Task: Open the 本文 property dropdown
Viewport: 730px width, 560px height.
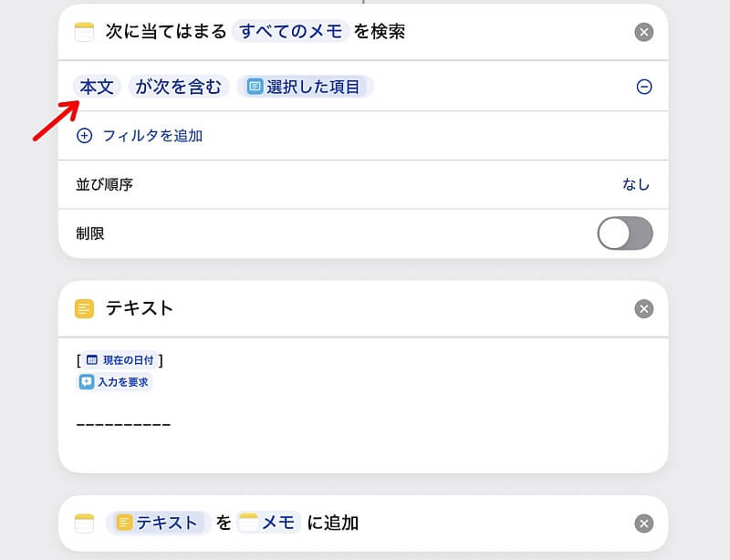Action: point(97,87)
